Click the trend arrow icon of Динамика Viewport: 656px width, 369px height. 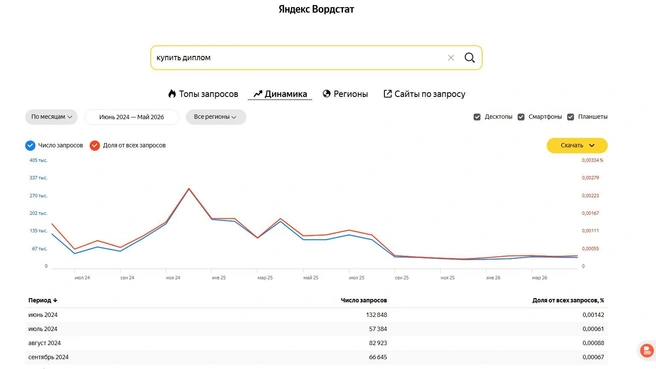click(x=258, y=94)
